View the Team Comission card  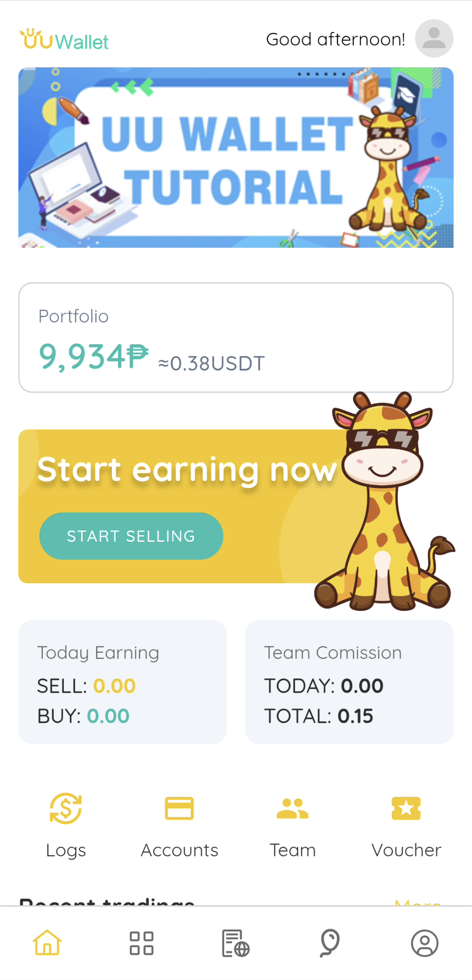[349, 682]
